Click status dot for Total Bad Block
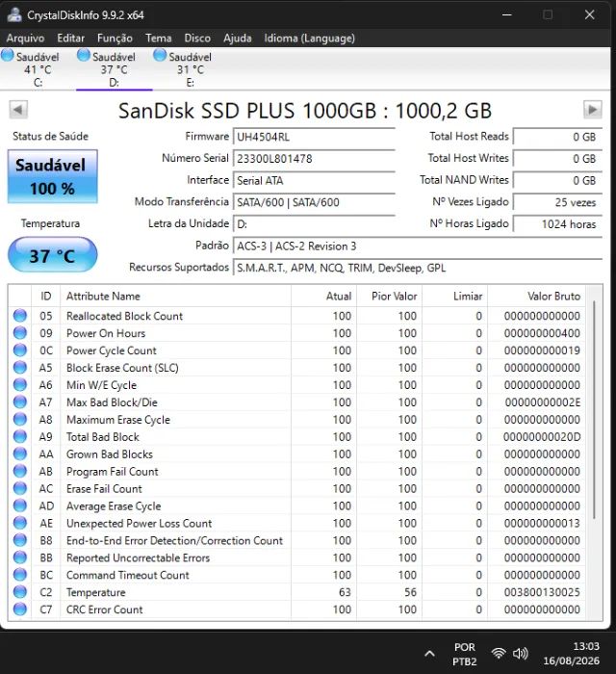The image size is (616, 674). pyautogui.click(x=20, y=436)
